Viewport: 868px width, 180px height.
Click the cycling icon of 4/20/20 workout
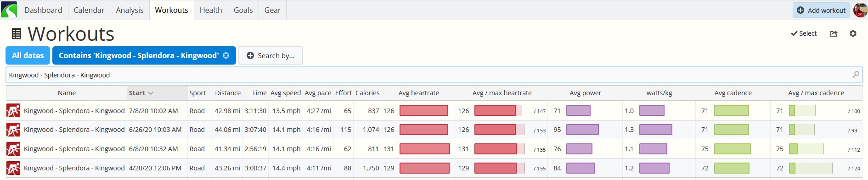point(13,168)
